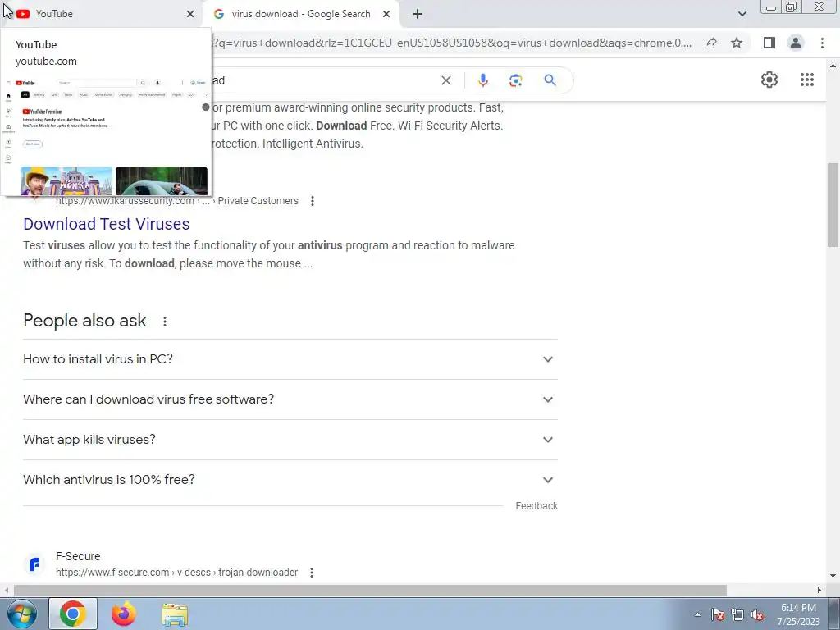Screen dimensions: 840x630
Task: Close the Google Search tab
Action: pos(386,14)
